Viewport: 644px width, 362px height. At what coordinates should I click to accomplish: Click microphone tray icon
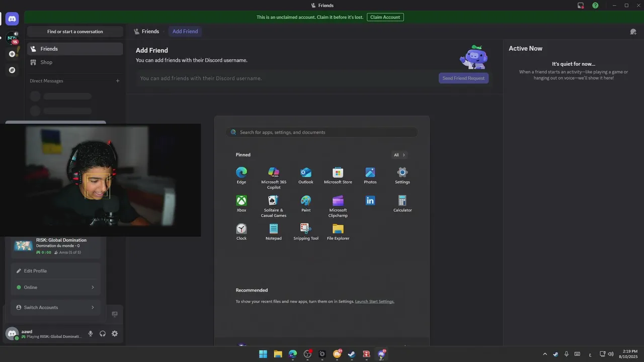567,354
